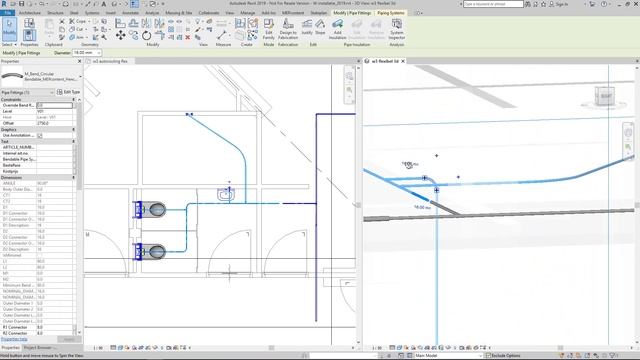Click the Edit Type button
Image resolution: width=640 pixels, height=360 pixels.
pyautogui.click(x=69, y=92)
